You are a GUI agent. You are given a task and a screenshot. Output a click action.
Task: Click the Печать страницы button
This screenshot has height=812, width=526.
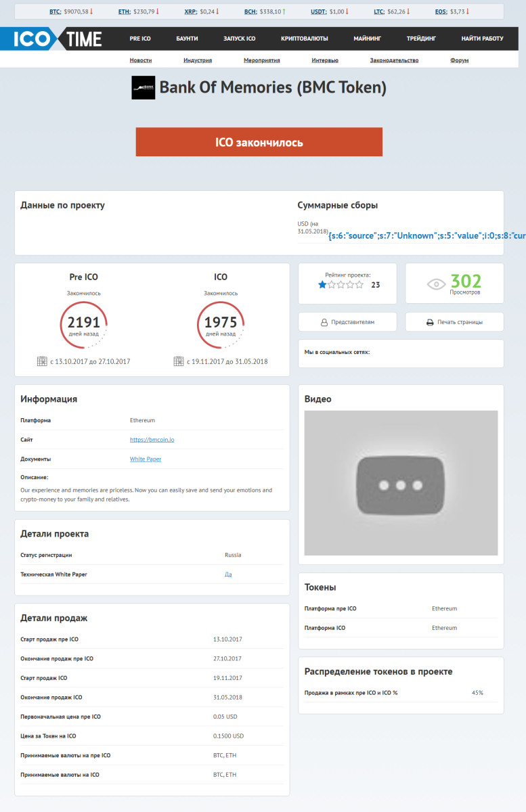click(x=454, y=322)
